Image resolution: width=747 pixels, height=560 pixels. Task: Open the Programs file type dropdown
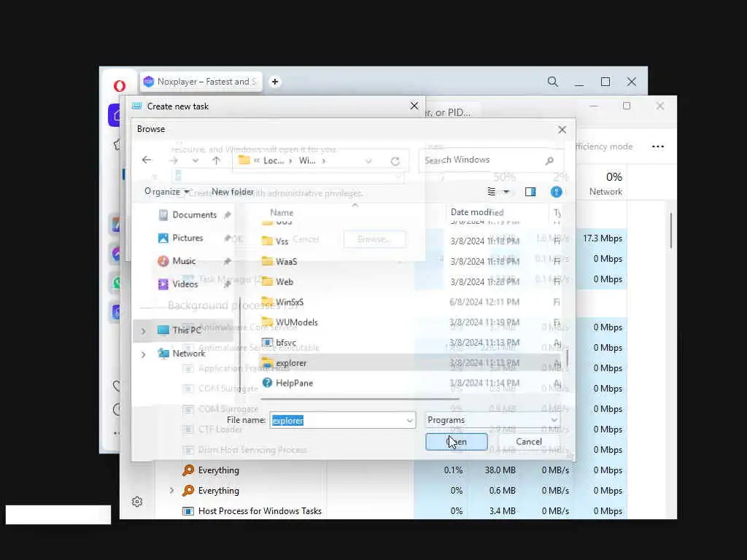(492, 420)
